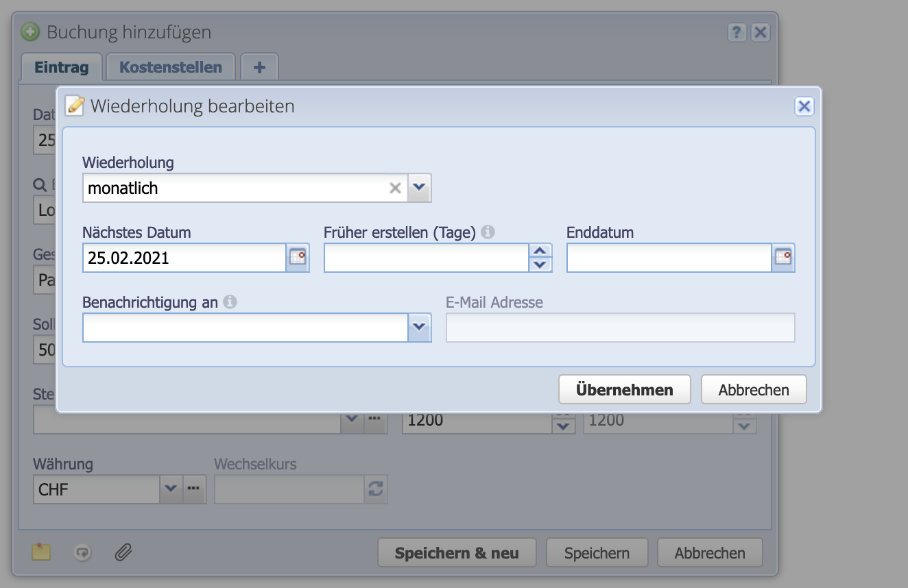Click the Speichern & neu button
The height and width of the screenshot is (588, 908).
(456, 552)
